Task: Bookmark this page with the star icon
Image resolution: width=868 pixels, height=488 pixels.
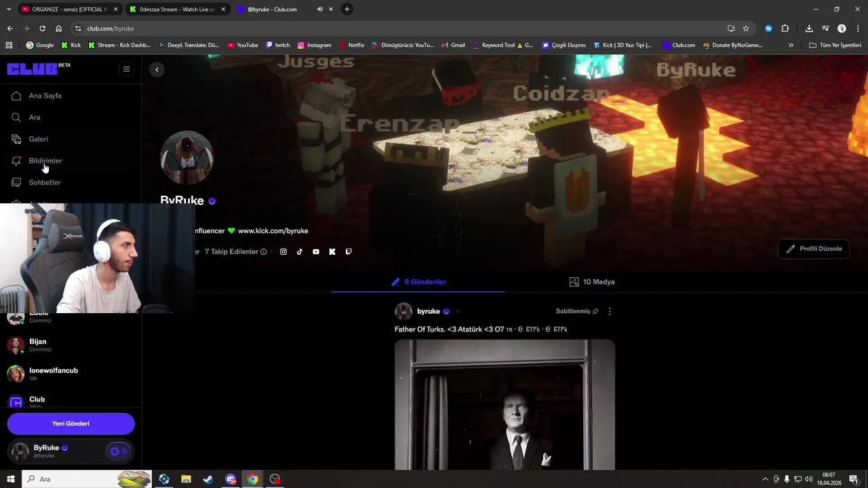Action: click(x=746, y=28)
